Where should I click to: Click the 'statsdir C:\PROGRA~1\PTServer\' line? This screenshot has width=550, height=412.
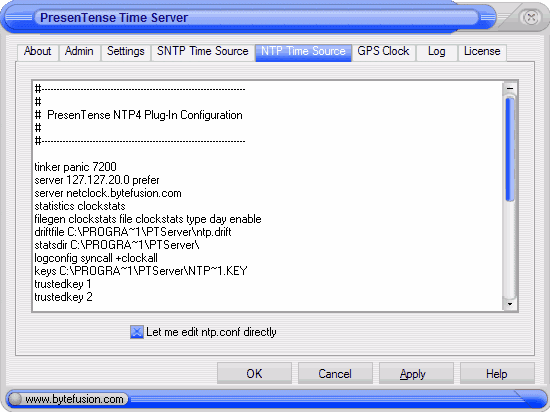[x=117, y=245]
